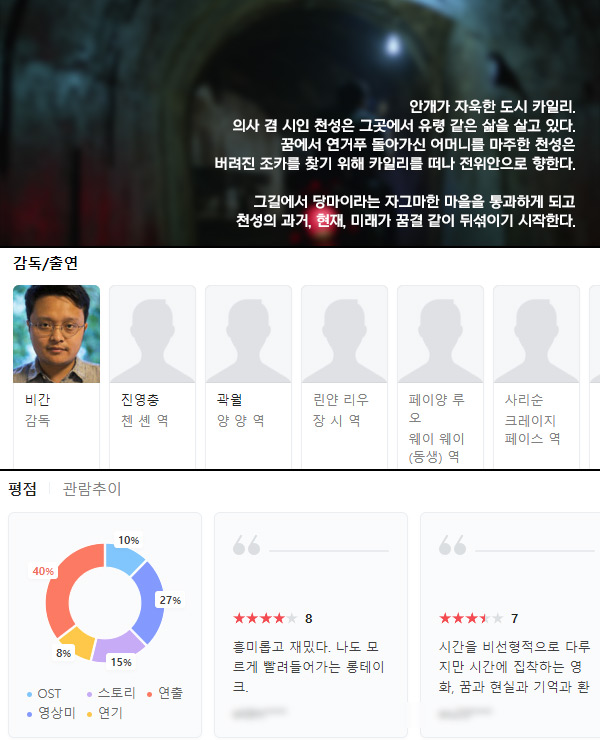Image resolution: width=600 pixels, height=740 pixels.
Task: Open director 비간's profile photo
Action: tap(56, 334)
